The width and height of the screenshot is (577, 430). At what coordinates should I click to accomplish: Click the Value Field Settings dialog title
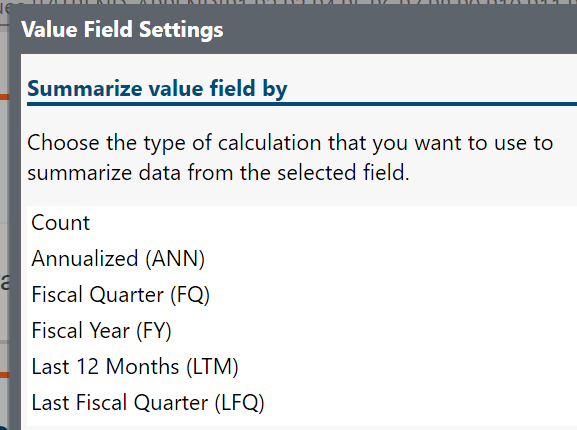tap(122, 29)
